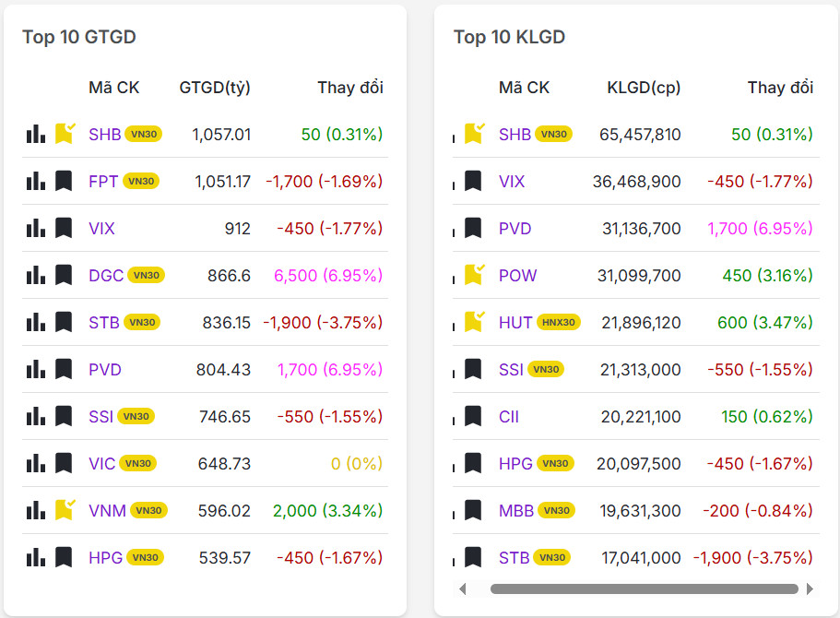840x618 pixels.
Task: Click chart icon next to FPT row
Action: (35, 182)
